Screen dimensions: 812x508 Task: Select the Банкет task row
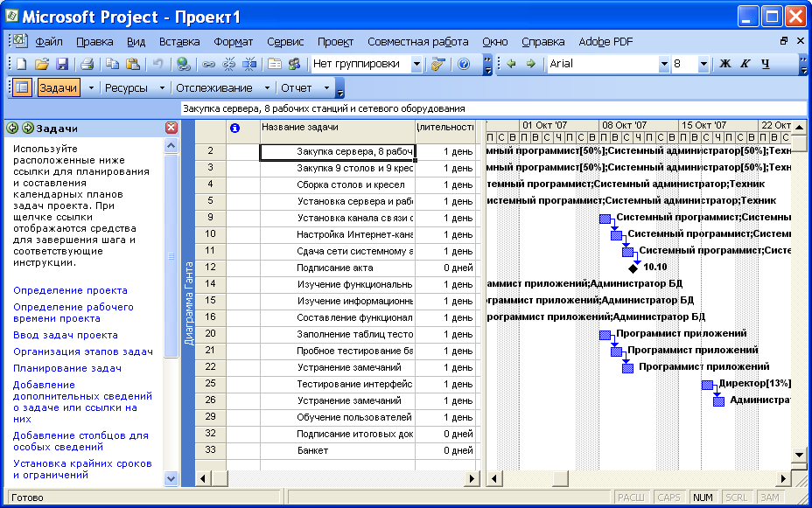[x=337, y=450]
